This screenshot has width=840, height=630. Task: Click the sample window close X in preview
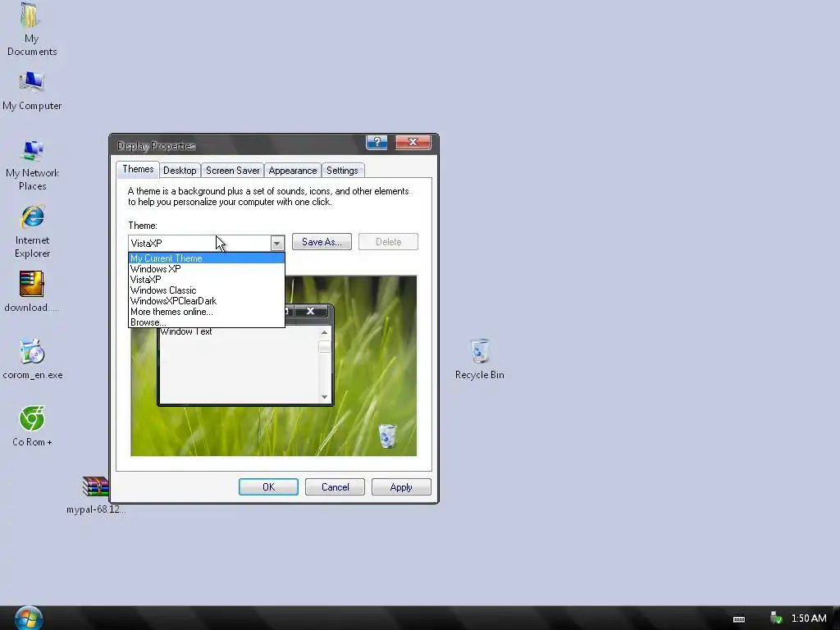pyautogui.click(x=310, y=311)
